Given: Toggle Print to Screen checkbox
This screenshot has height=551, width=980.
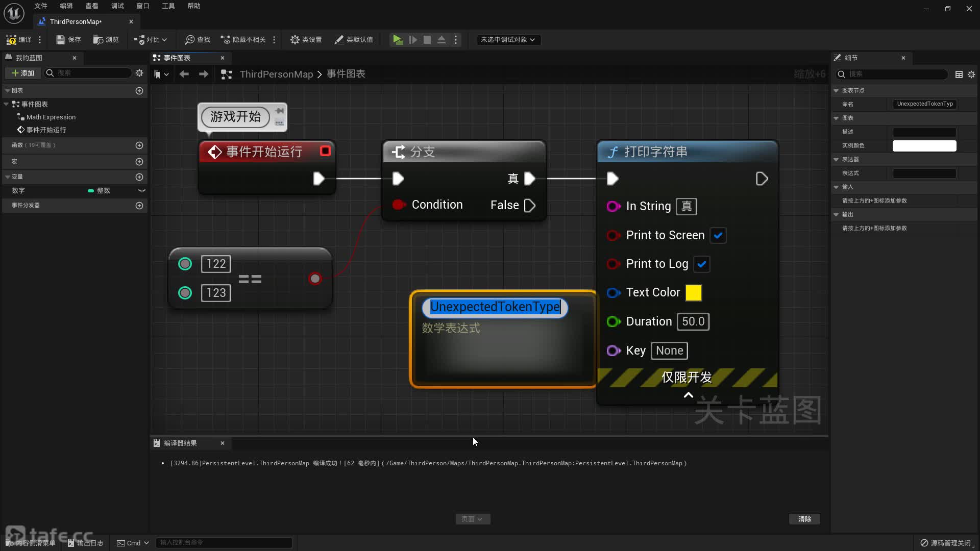Looking at the screenshot, I should click(x=718, y=236).
